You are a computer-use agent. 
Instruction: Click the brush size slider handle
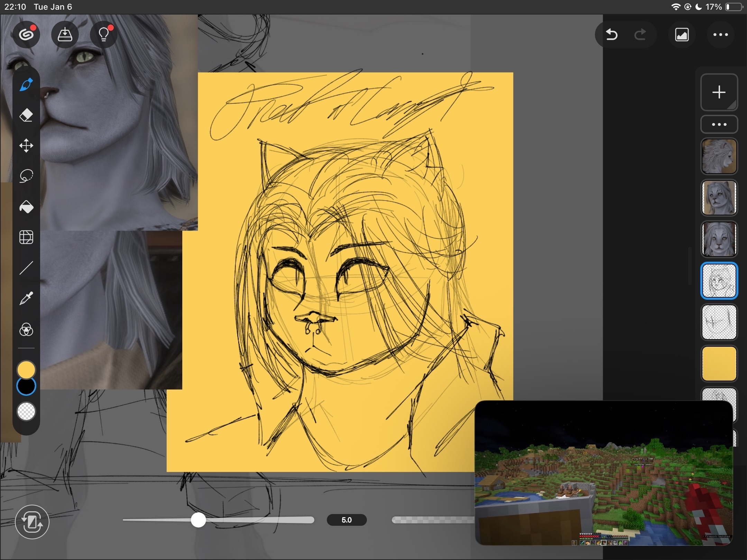click(x=199, y=520)
